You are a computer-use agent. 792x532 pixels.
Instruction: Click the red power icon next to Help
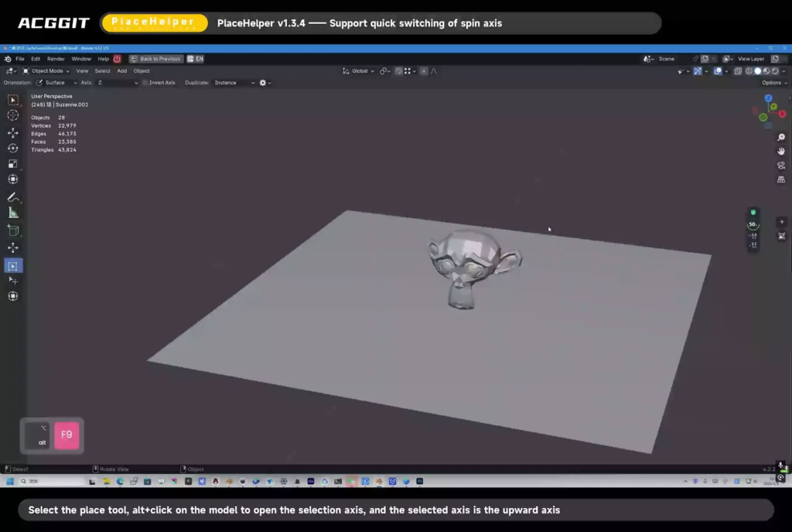point(118,59)
